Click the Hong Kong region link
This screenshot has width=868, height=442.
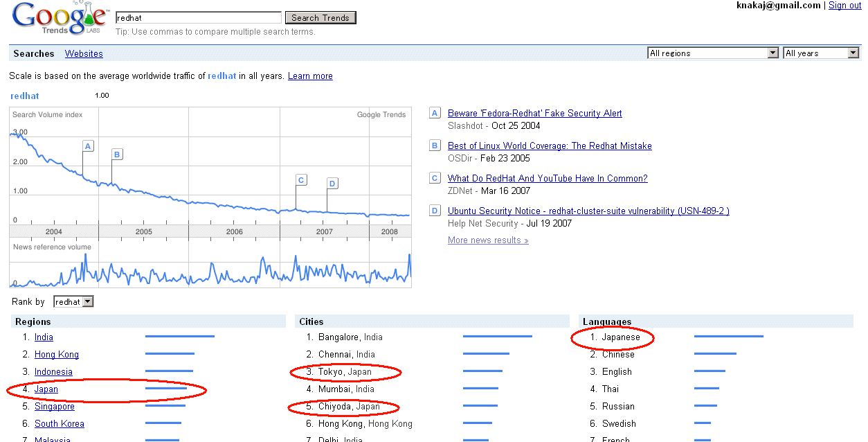click(57, 354)
